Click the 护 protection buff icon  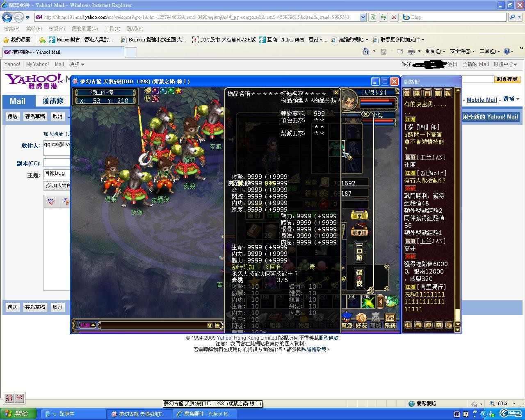(x=148, y=98)
